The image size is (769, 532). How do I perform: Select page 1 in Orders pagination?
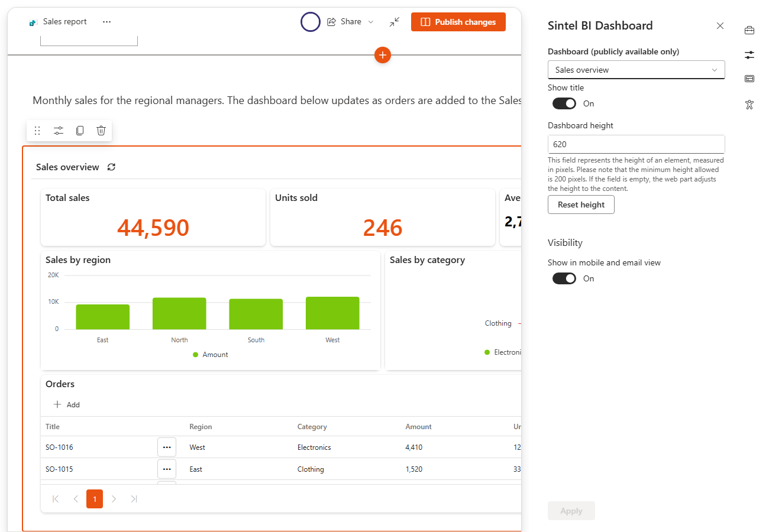point(95,499)
